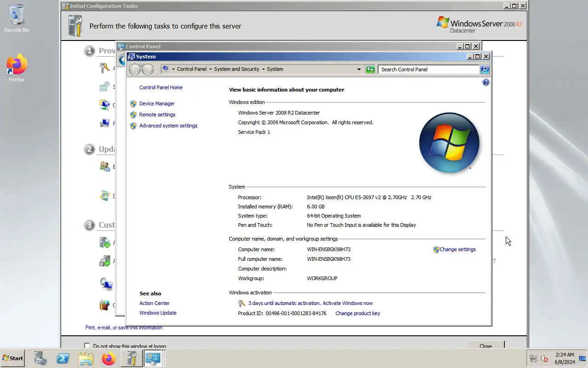Open Advanced system settings link

(x=168, y=126)
